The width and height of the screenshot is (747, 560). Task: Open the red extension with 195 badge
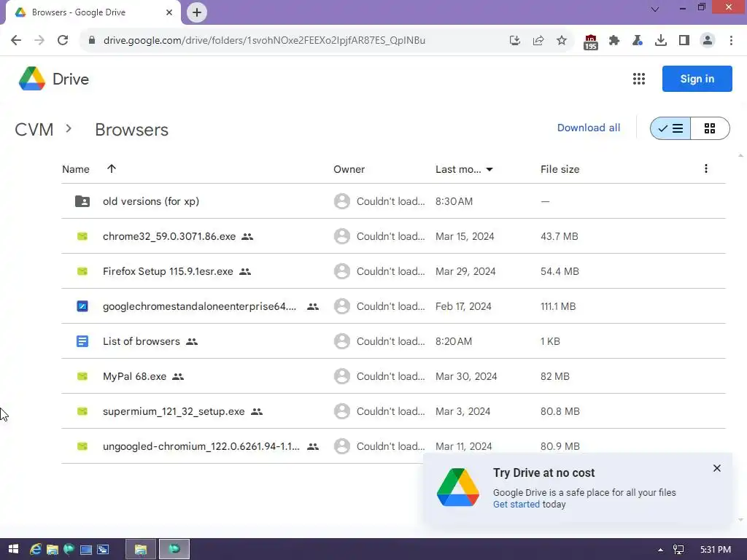pyautogui.click(x=590, y=42)
